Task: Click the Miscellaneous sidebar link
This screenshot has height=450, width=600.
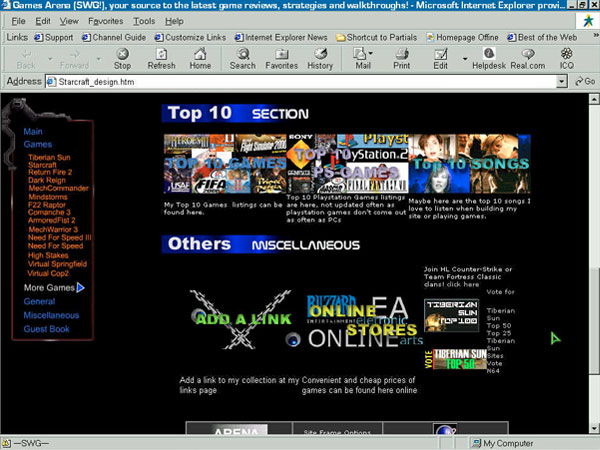Action: click(51, 315)
